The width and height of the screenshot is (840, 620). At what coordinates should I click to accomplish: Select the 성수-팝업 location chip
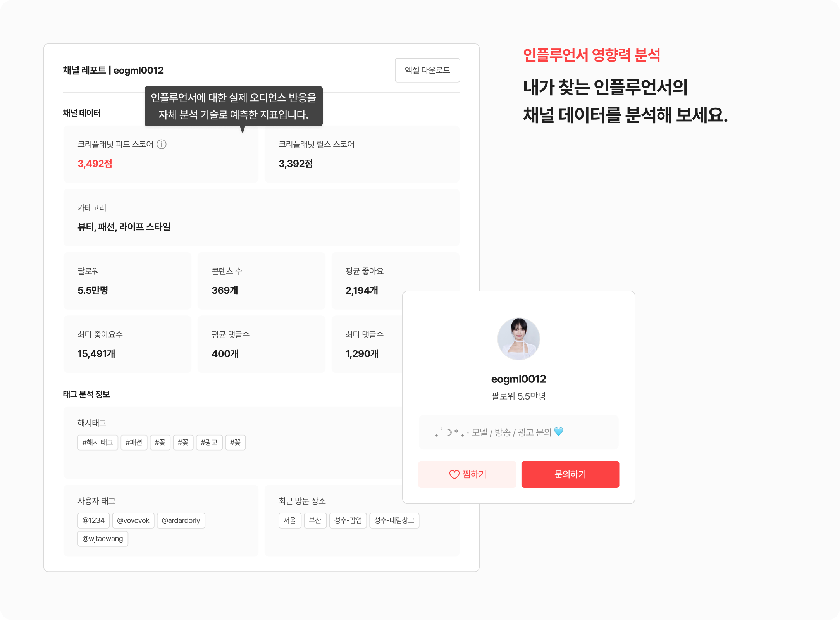pyautogui.click(x=348, y=520)
